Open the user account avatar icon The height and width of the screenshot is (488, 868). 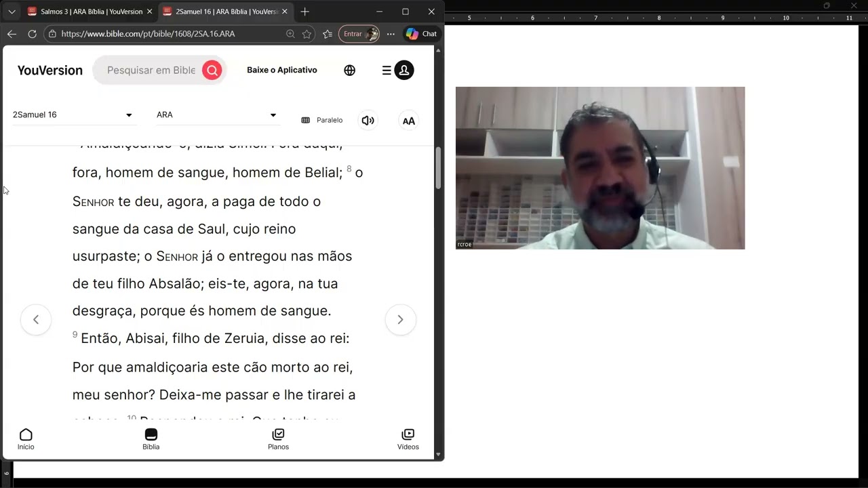pos(404,70)
